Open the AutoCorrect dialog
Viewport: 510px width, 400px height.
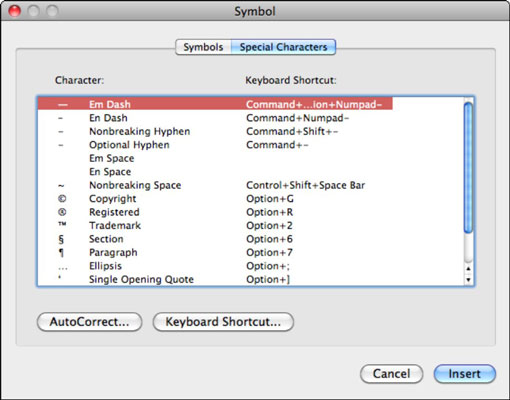(x=89, y=322)
